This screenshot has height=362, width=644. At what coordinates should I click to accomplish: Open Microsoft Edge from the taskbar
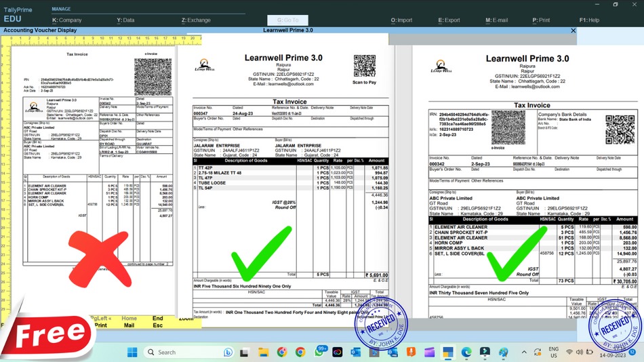coord(466,352)
